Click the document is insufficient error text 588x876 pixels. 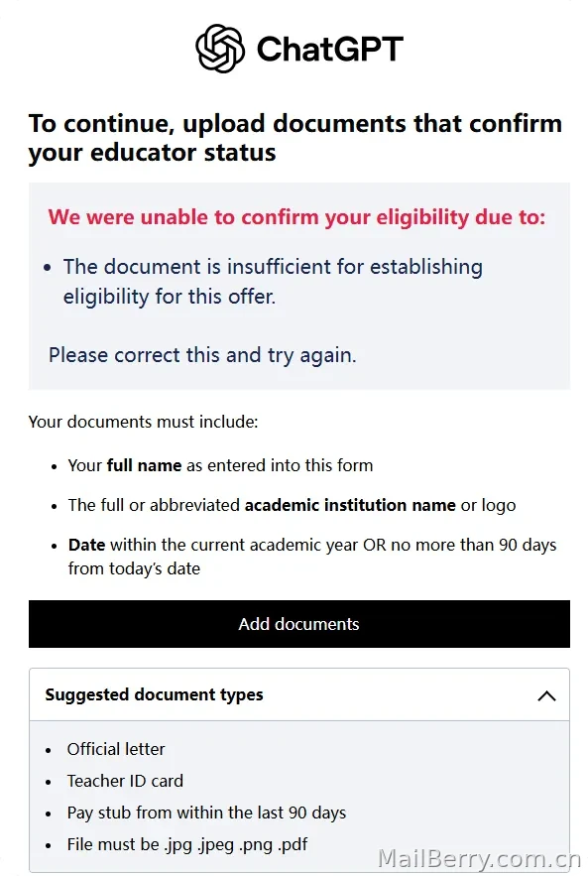tap(273, 281)
